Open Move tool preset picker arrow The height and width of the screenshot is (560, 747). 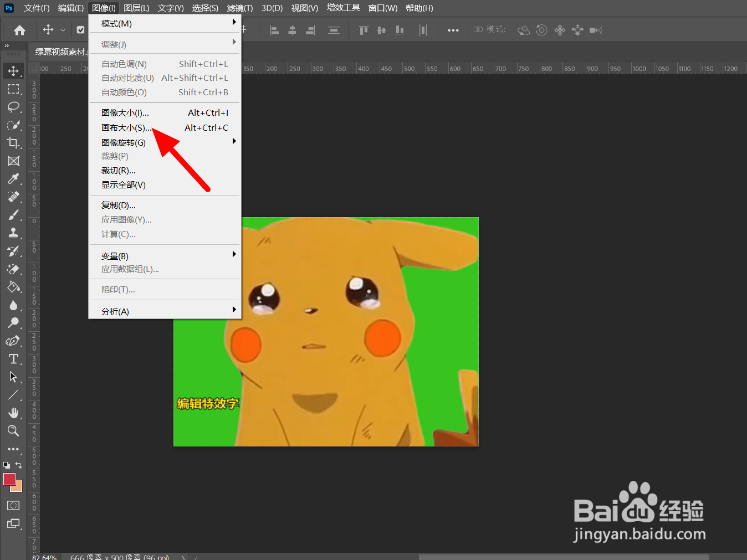point(63,30)
